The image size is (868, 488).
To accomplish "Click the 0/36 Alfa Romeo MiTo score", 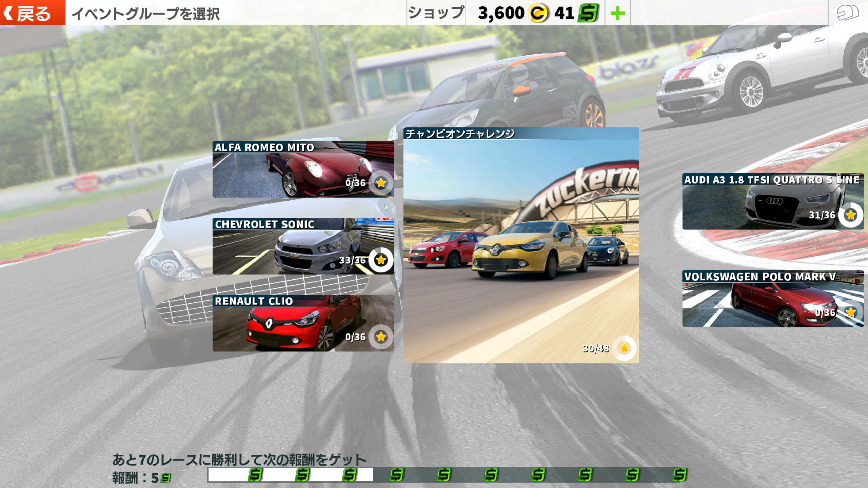I will click(355, 183).
